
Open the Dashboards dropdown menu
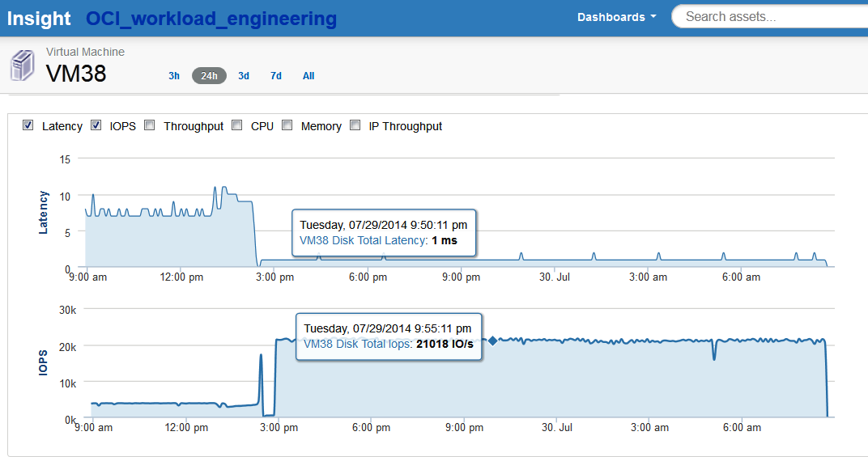coord(616,17)
